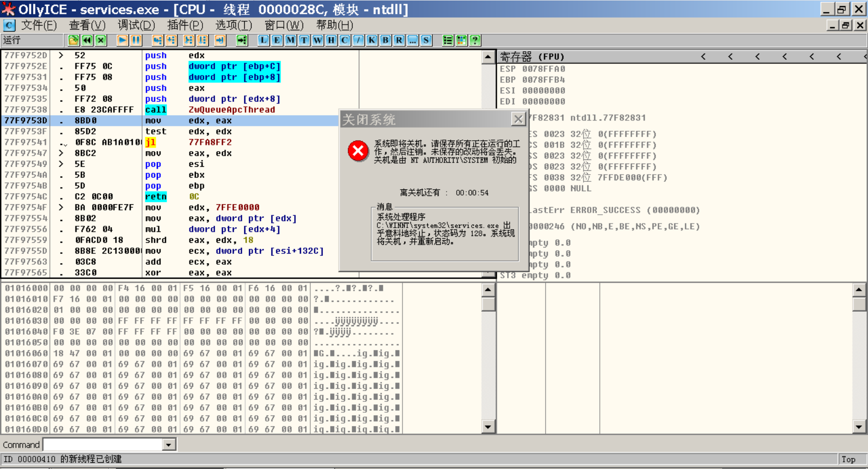
Task: Dismiss the 关闭系统 shutdown dialog
Action: click(518, 119)
